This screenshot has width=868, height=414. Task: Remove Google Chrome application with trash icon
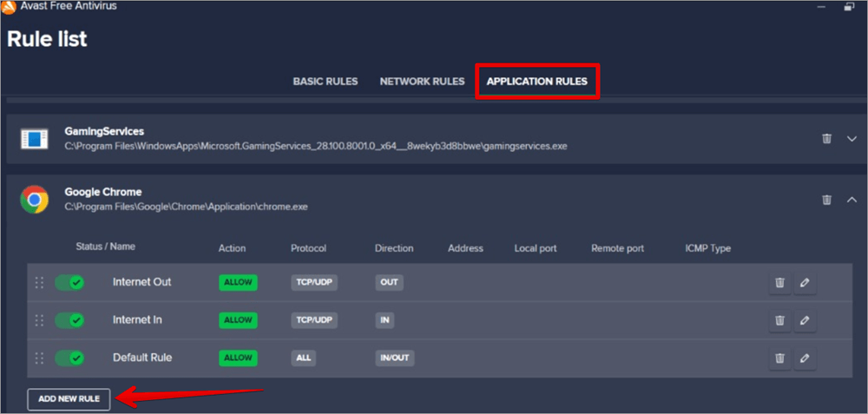[x=826, y=200]
